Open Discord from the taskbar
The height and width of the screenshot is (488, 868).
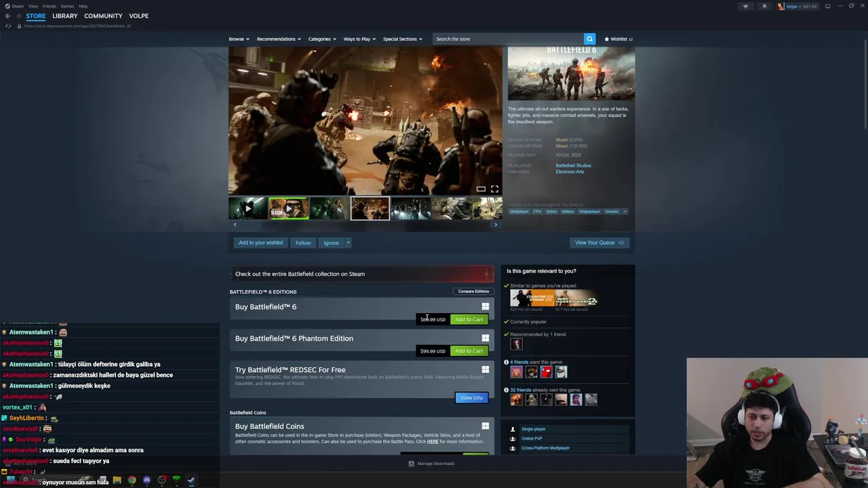click(146, 480)
